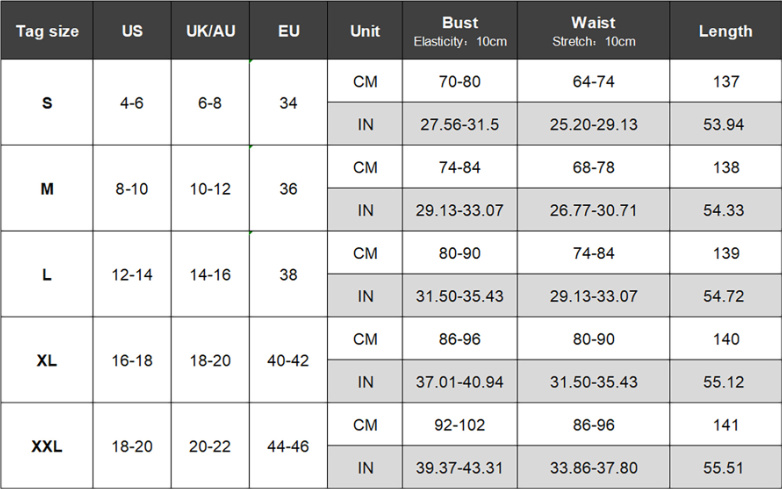The height and width of the screenshot is (489, 782).
Task: Click the "S" tag size cell
Action: click(x=47, y=103)
